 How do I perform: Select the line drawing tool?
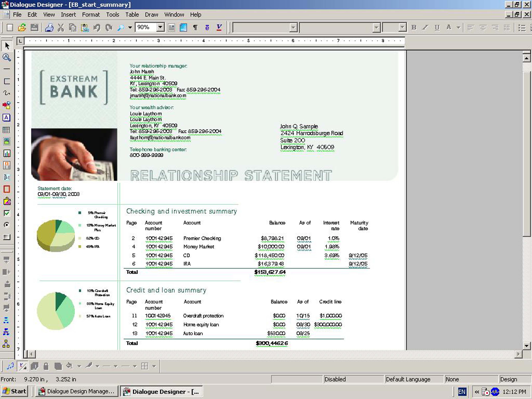click(6, 69)
